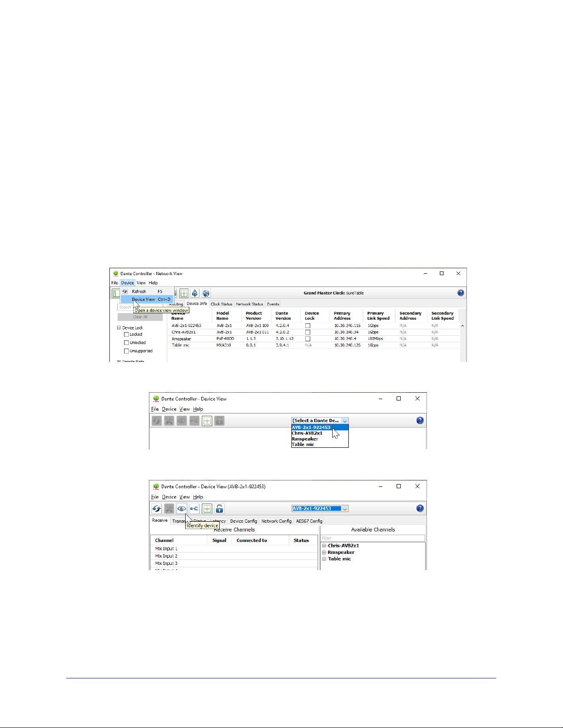The width and height of the screenshot is (563, 728).
Task: Click the wrench icon in AVB-2x1-922453 Device View
Action: 169,508
